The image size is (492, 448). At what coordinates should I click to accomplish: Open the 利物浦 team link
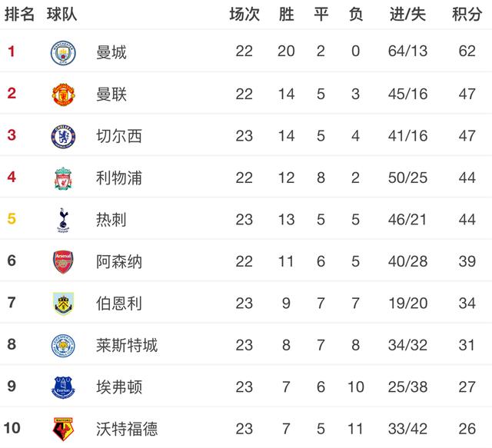click(x=119, y=178)
